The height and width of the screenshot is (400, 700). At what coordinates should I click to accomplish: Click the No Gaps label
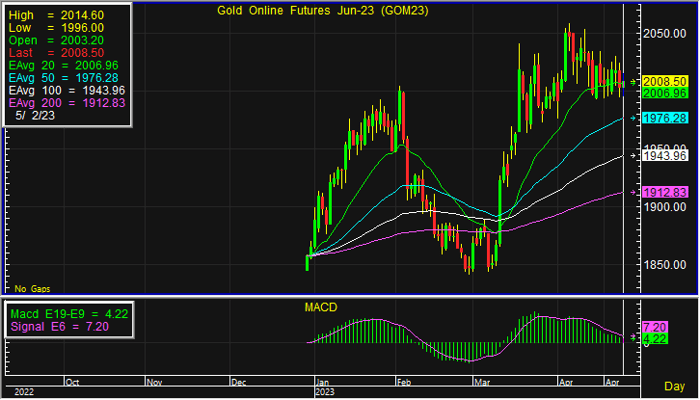[32, 287]
